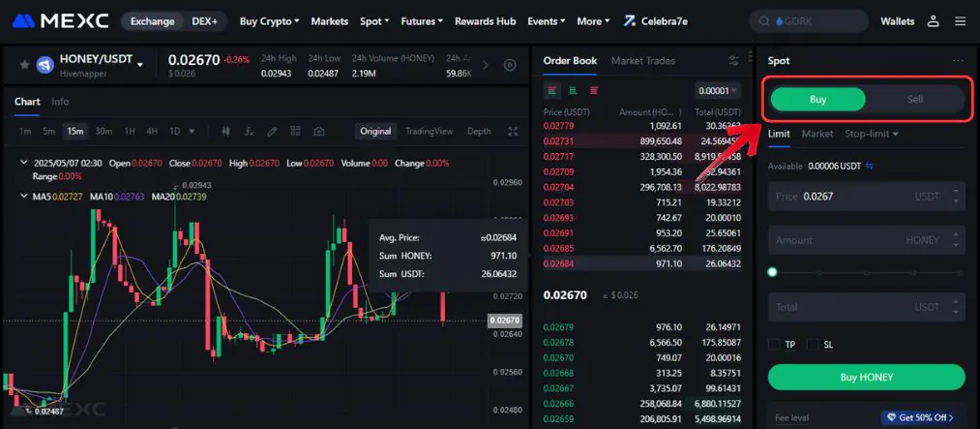Click the Price input field
Image resolution: width=980 pixels, height=429 pixels.
tap(866, 197)
